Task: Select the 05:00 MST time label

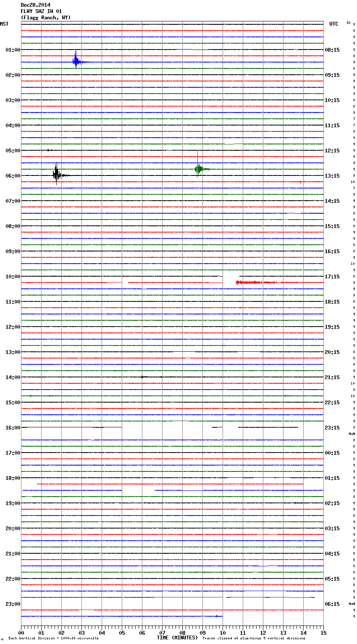Action: [13, 151]
